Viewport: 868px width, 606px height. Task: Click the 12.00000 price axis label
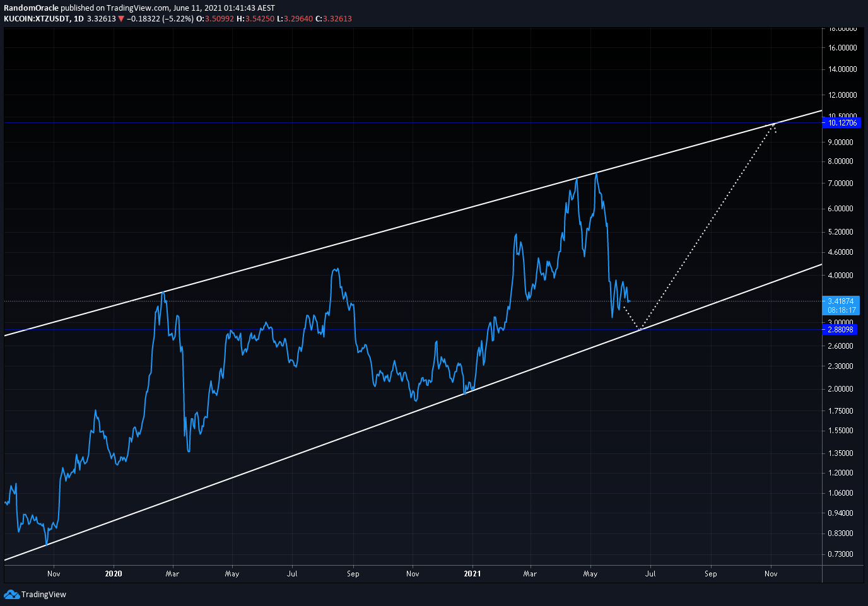pyautogui.click(x=843, y=95)
